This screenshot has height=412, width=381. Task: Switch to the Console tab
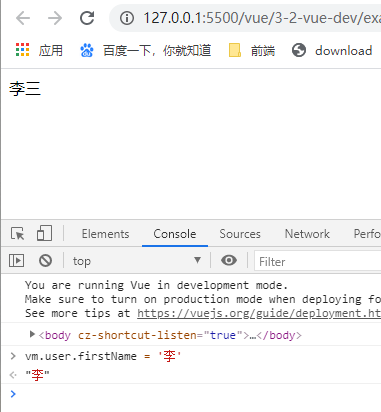pos(175,234)
